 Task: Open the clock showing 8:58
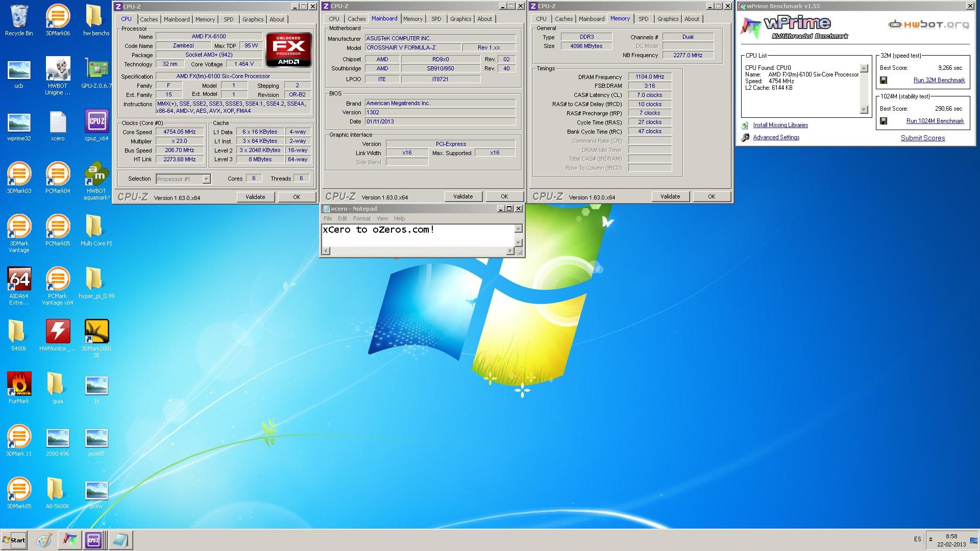pos(951,536)
